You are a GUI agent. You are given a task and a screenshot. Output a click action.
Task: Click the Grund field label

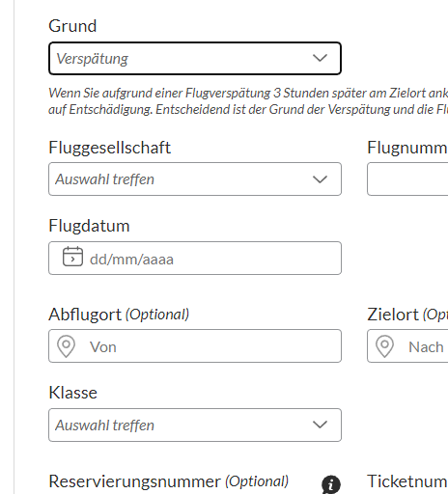click(72, 26)
